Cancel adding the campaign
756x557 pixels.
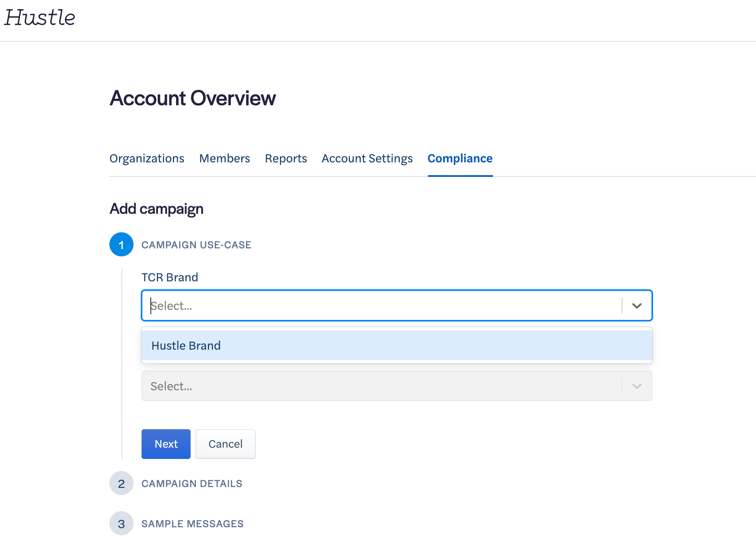point(225,444)
